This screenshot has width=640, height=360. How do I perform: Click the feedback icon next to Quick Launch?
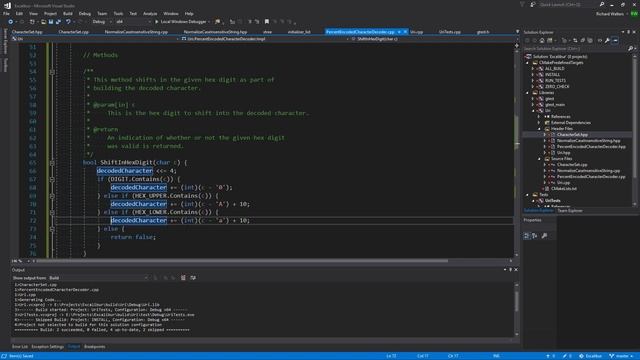(533, 4)
